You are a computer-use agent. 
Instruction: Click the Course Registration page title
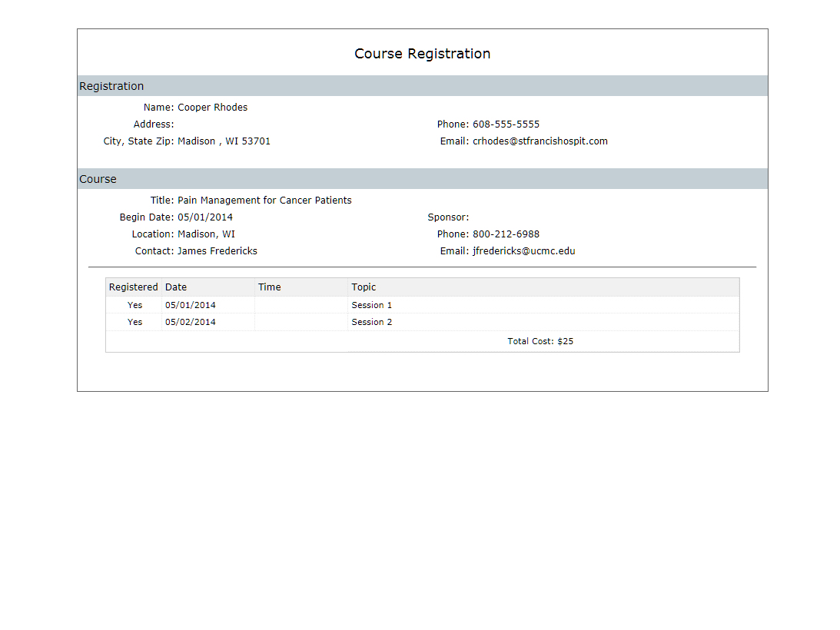click(422, 54)
